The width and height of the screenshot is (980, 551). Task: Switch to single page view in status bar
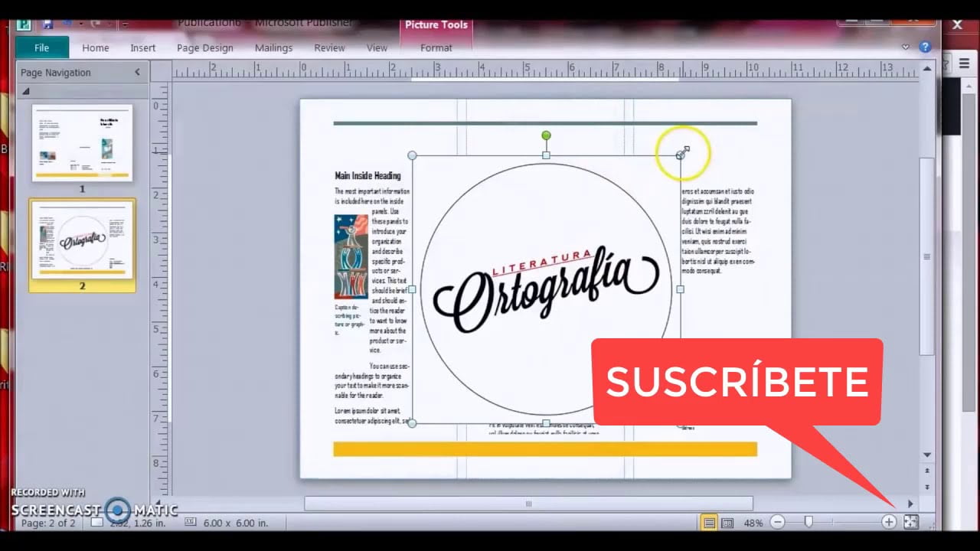point(710,523)
